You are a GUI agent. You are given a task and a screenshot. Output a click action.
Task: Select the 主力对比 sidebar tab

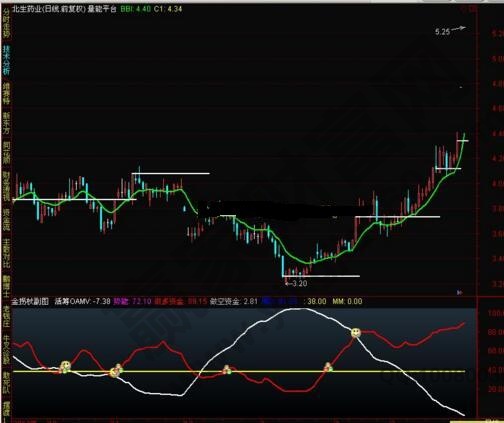(6, 253)
